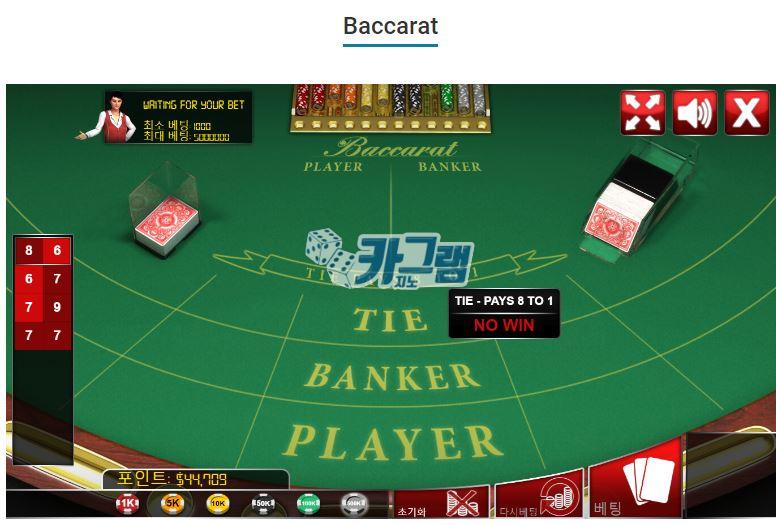Click the card shoe on the right

pos(638,200)
